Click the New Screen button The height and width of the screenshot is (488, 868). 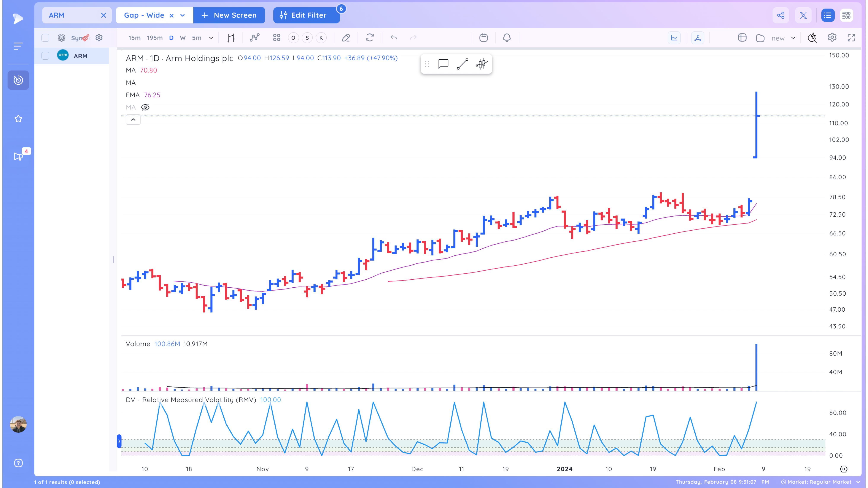coord(229,15)
